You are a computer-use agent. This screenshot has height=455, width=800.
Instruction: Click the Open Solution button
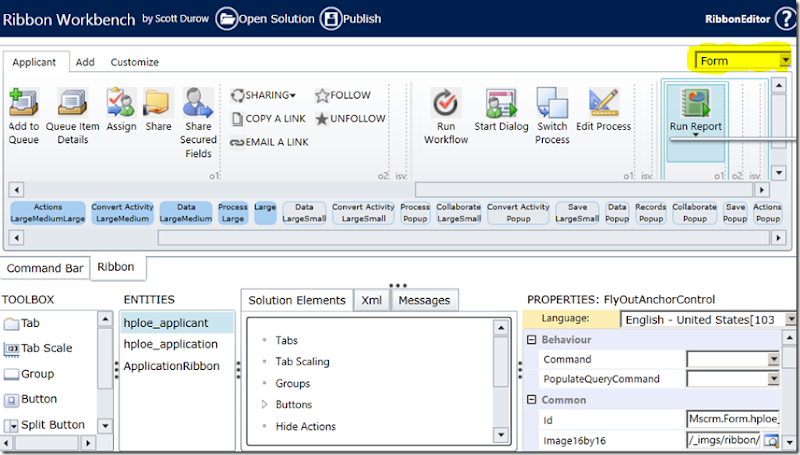coord(263,18)
